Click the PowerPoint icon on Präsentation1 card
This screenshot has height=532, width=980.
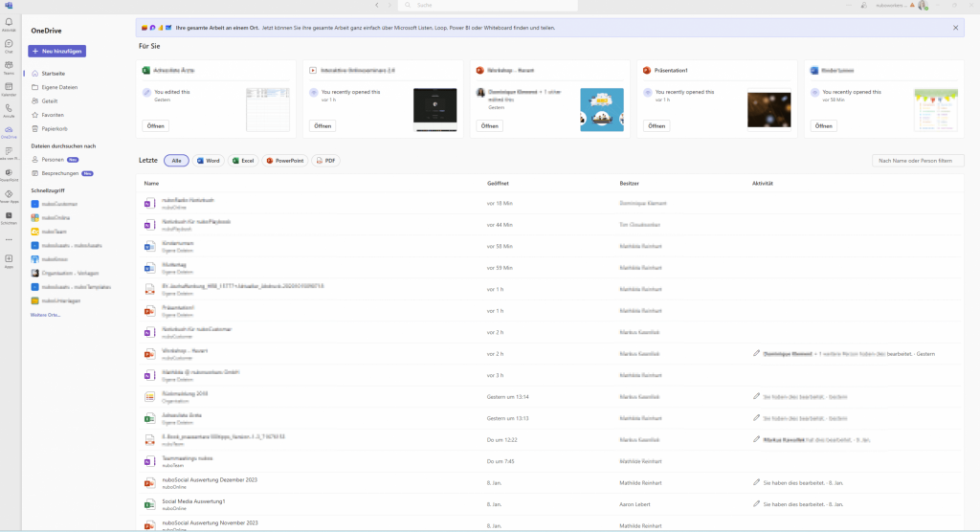pos(647,71)
